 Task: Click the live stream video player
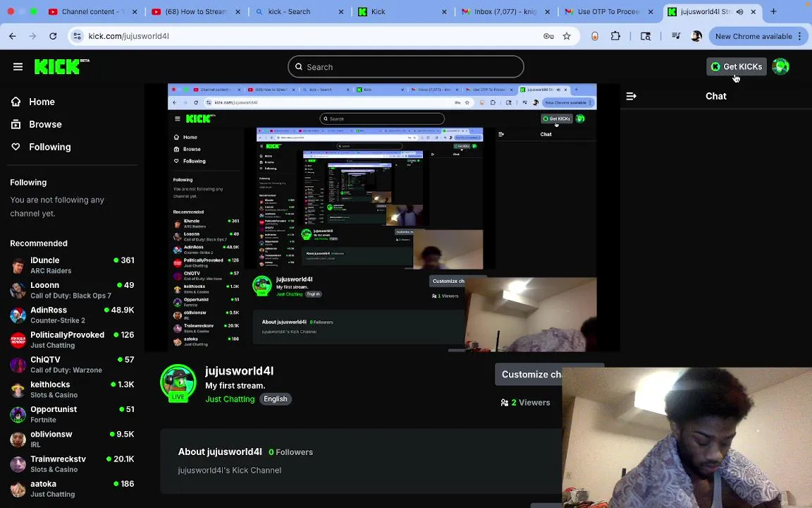[x=381, y=218]
